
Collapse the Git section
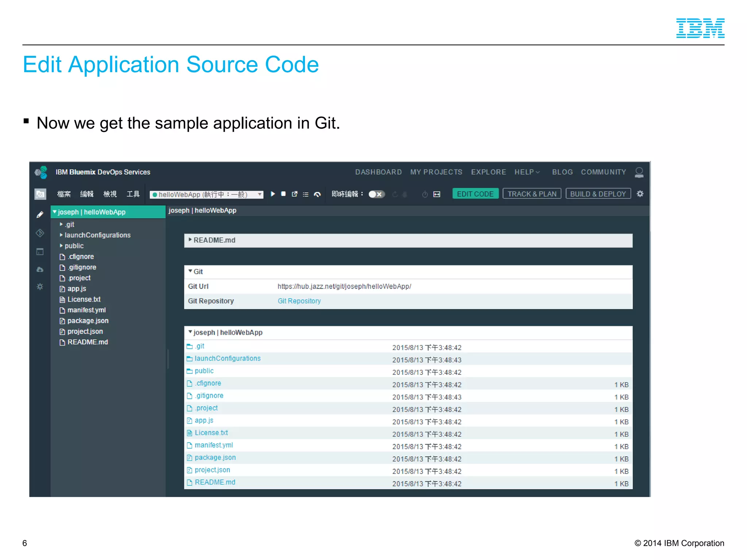tap(190, 271)
